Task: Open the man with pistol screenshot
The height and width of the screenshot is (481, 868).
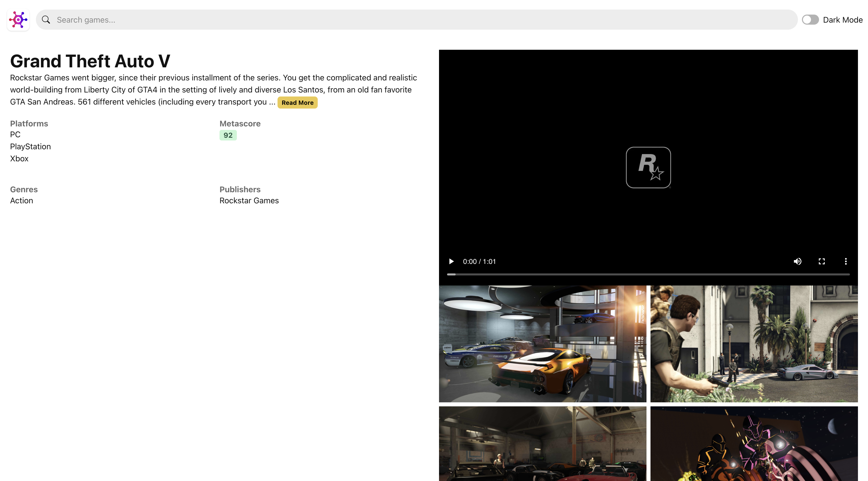Action: point(754,344)
